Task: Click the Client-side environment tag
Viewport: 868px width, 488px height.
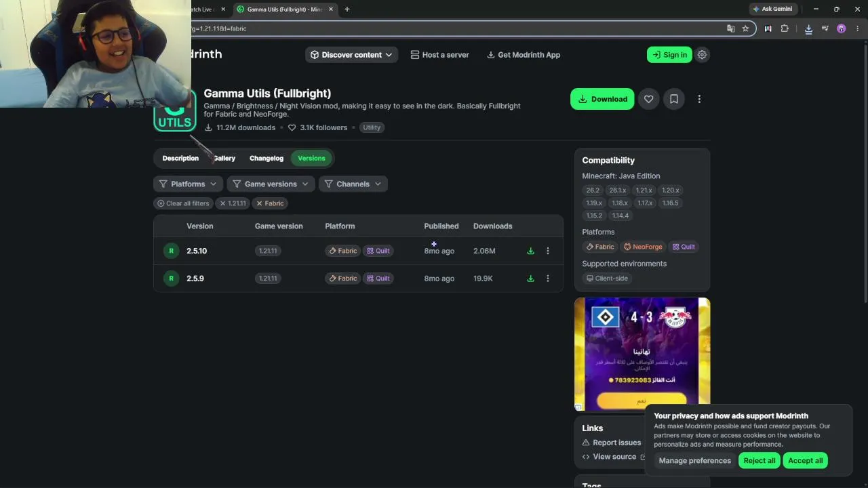Action: coord(607,279)
